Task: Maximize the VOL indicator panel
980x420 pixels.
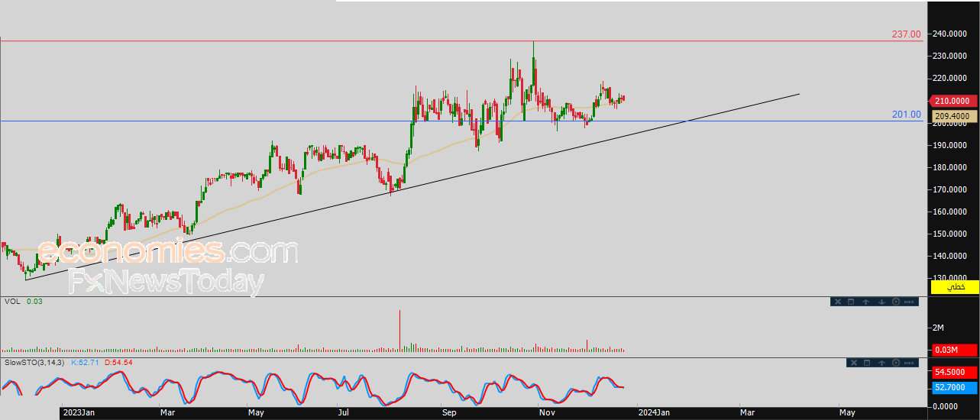Action: (x=851, y=302)
